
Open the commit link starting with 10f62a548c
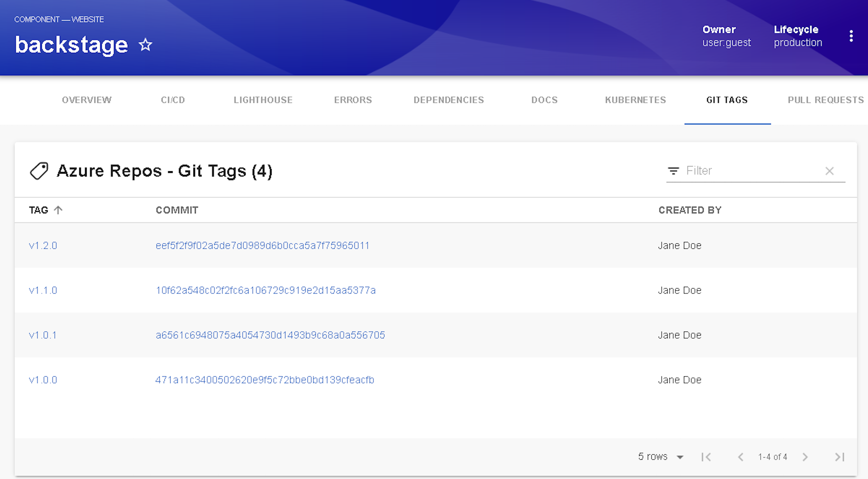pyautogui.click(x=265, y=290)
